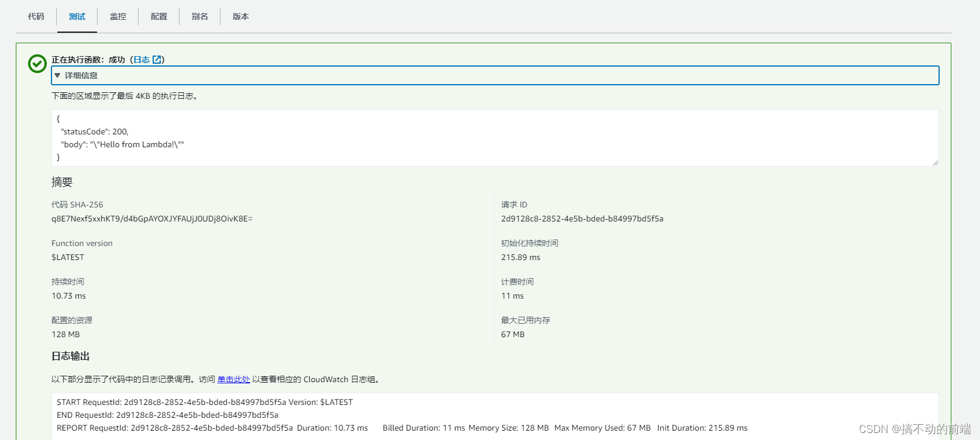
Task: Click the 日志输出 heading
Action: click(71, 356)
